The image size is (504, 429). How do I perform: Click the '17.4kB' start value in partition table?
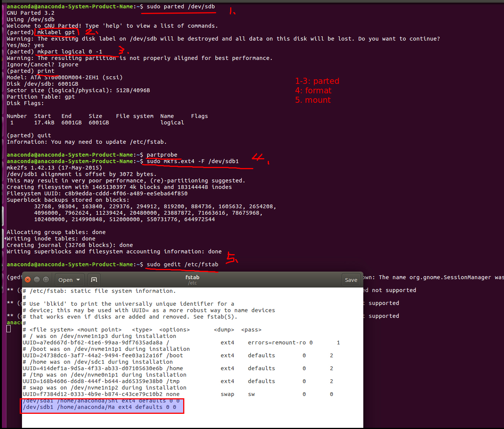[44, 123]
